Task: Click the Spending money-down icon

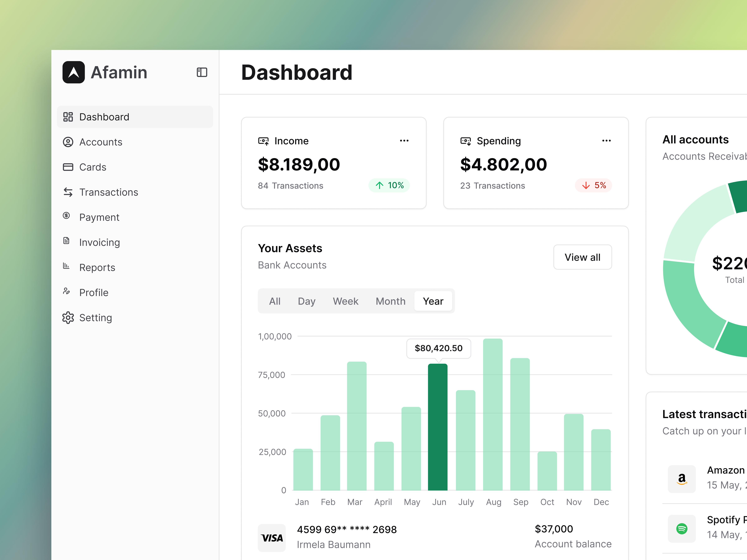Action: (x=466, y=141)
